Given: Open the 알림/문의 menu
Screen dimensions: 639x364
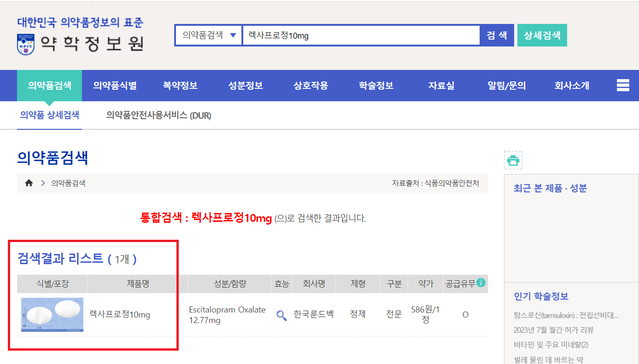Looking at the screenshot, I should point(507,86).
